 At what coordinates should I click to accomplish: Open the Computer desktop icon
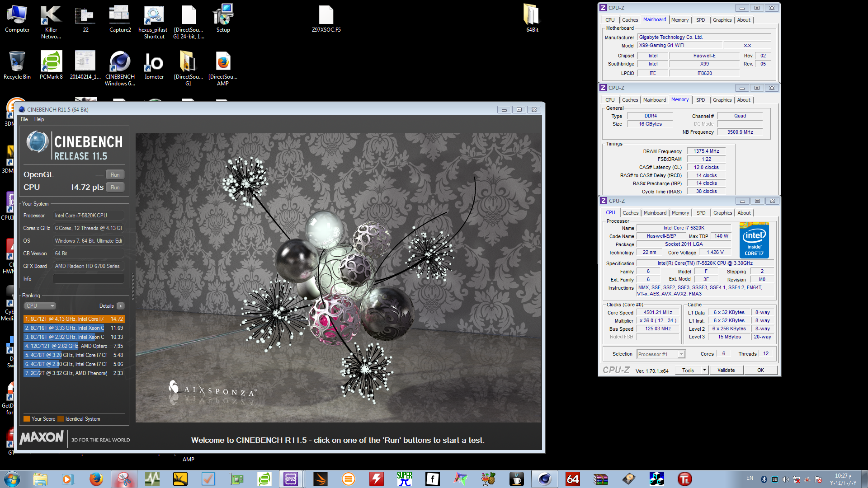(x=17, y=19)
